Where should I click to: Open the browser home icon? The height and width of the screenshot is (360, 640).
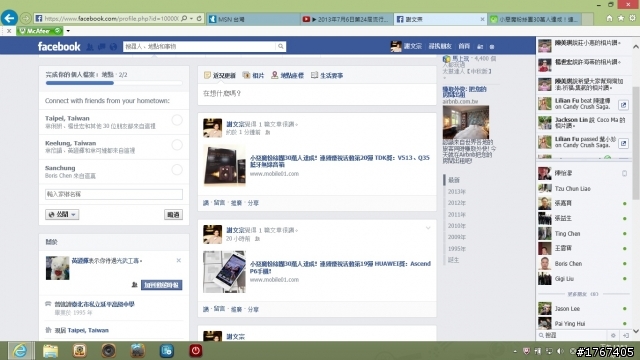(609, 18)
